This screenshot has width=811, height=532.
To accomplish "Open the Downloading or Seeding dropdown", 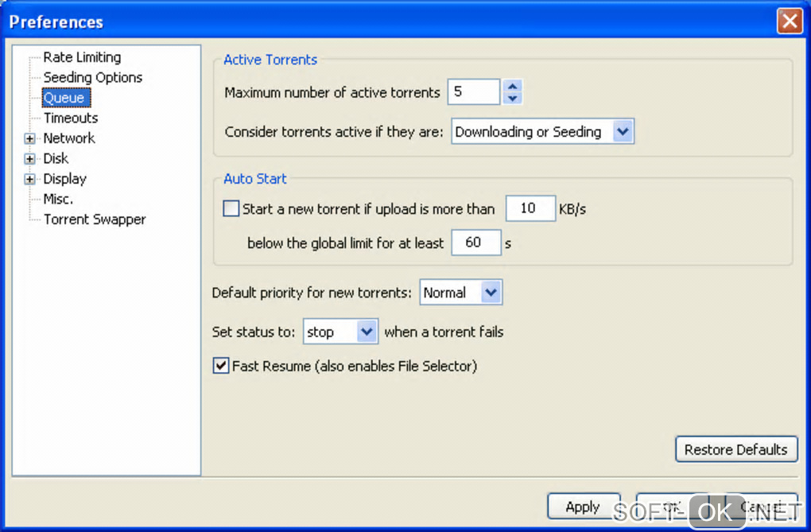I will [542, 131].
